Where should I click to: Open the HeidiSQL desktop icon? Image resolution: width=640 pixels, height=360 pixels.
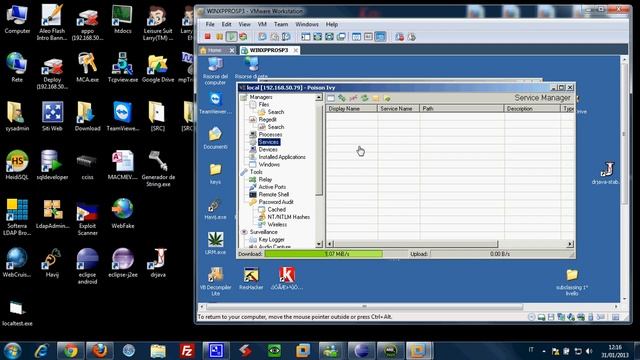(17, 165)
